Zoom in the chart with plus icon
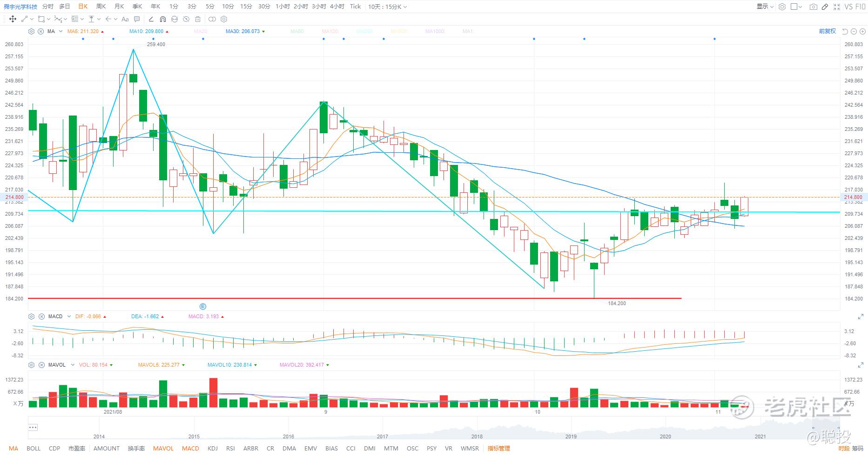868x457 pixels. click(861, 31)
